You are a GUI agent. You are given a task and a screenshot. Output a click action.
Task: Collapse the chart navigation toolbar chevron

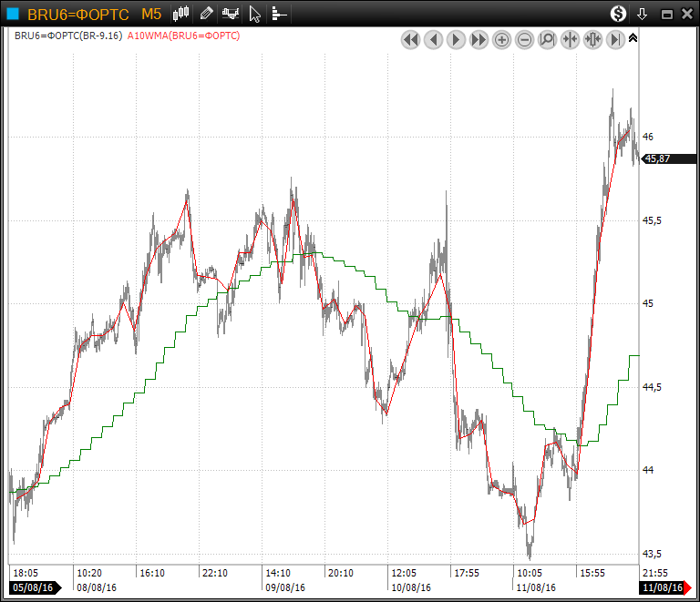[633, 38]
